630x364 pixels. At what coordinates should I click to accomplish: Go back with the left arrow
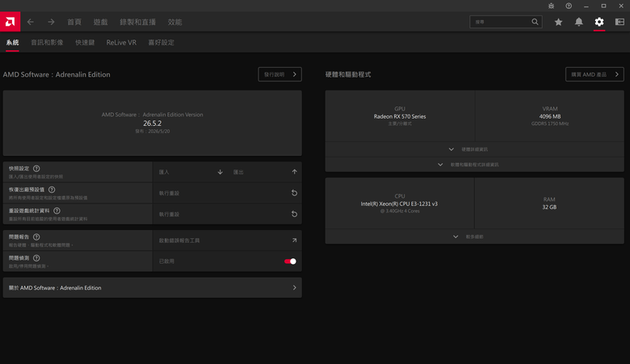[x=31, y=22]
